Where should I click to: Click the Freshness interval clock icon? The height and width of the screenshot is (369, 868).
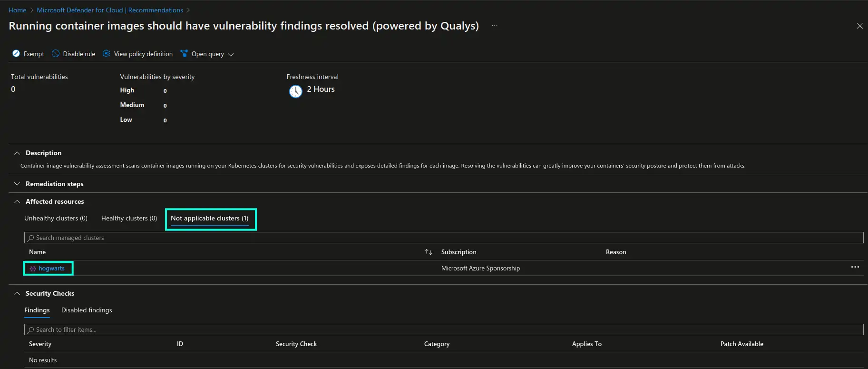(296, 91)
